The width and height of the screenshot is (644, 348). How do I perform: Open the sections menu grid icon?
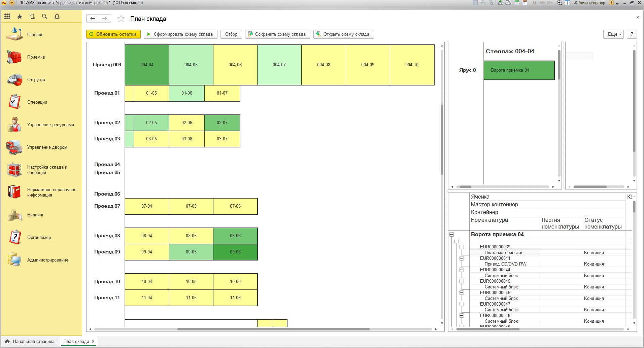click(7, 16)
